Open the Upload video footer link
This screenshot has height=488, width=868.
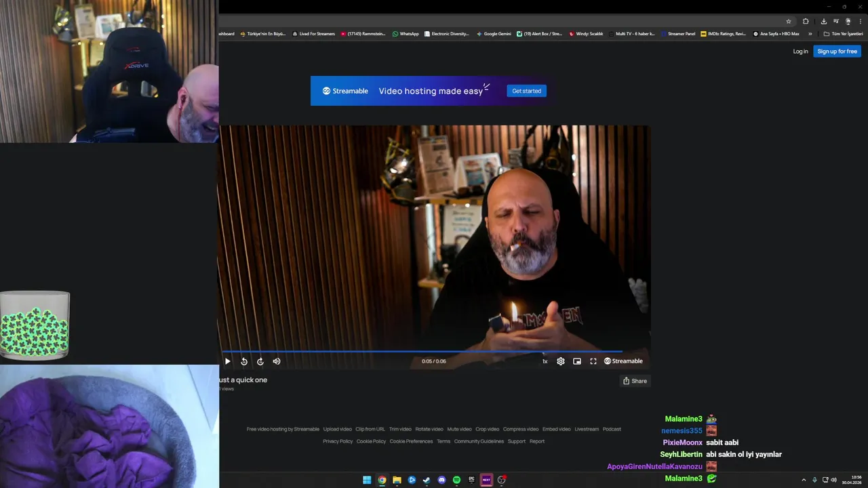[338, 429]
